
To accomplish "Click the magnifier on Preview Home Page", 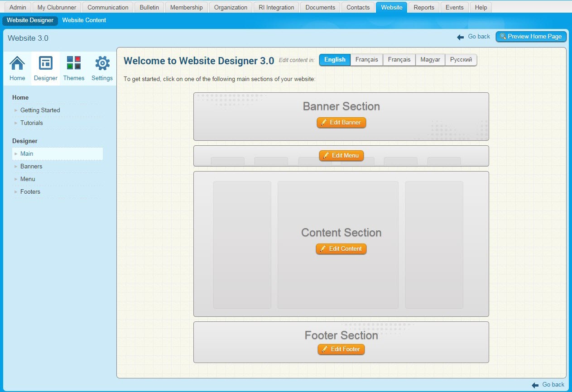I will pos(503,37).
